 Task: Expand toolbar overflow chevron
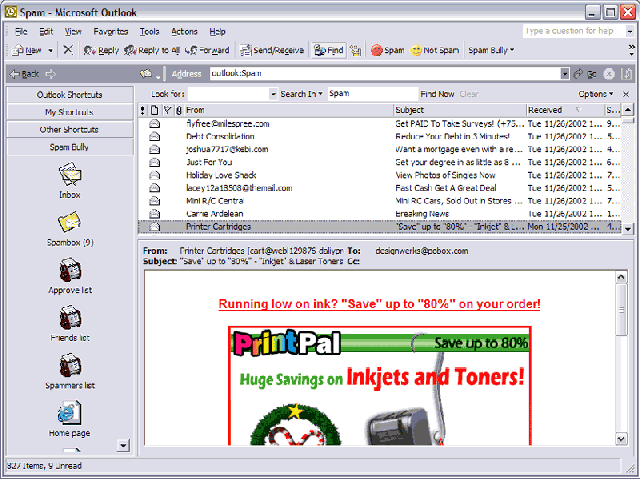[x=631, y=50]
